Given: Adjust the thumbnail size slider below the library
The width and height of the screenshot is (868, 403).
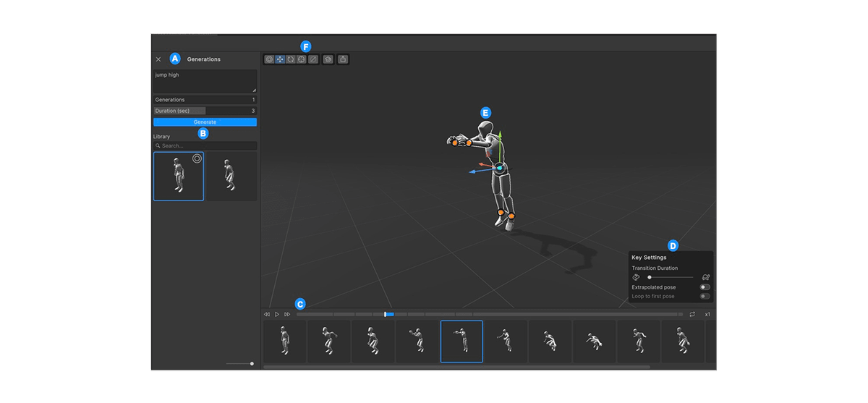Looking at the screenshot, I should [252, 364].
